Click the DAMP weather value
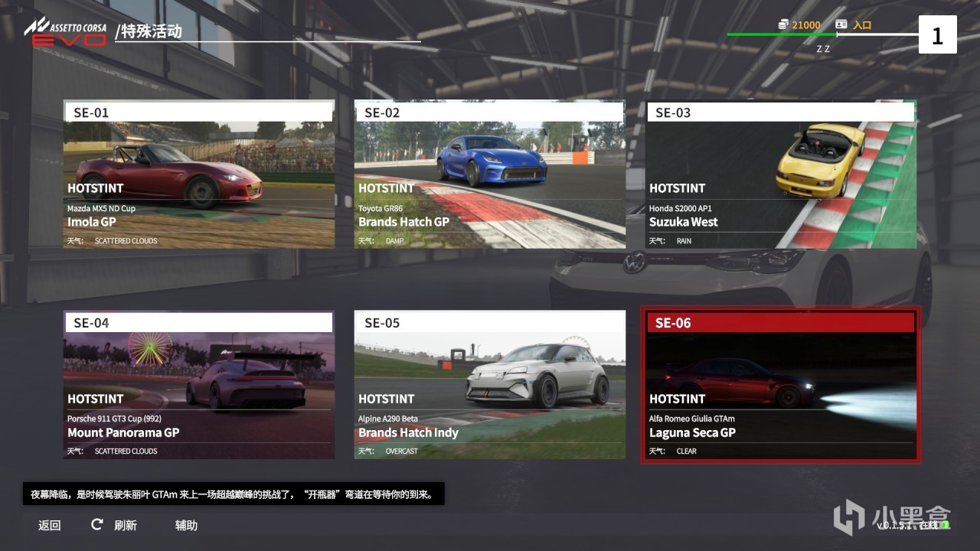The width and height of the screenshot is (980, 551). click(x=394, y=241)
